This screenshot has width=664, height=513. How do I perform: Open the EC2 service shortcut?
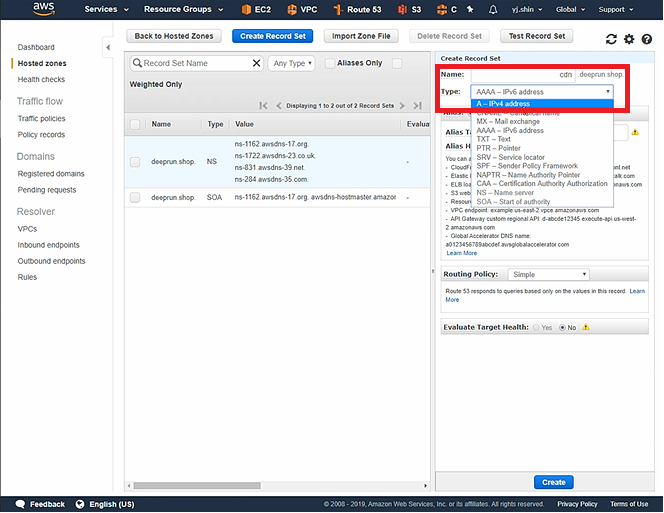pos(256,9)
